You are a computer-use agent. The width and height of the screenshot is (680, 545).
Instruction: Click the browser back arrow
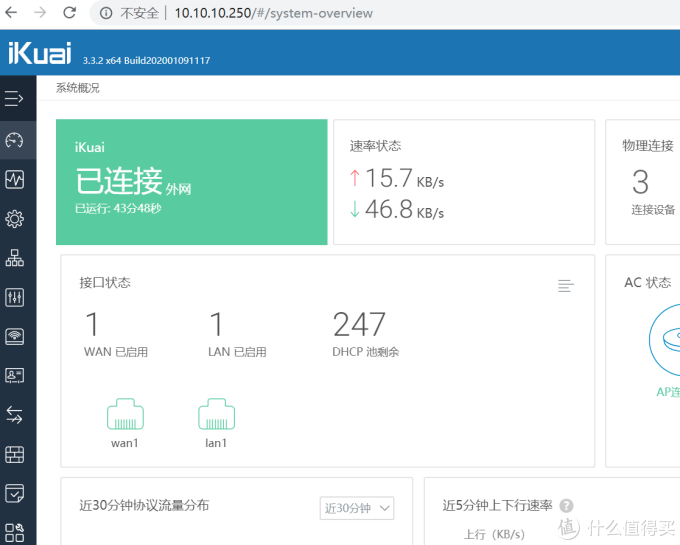[x=11, y=13]
